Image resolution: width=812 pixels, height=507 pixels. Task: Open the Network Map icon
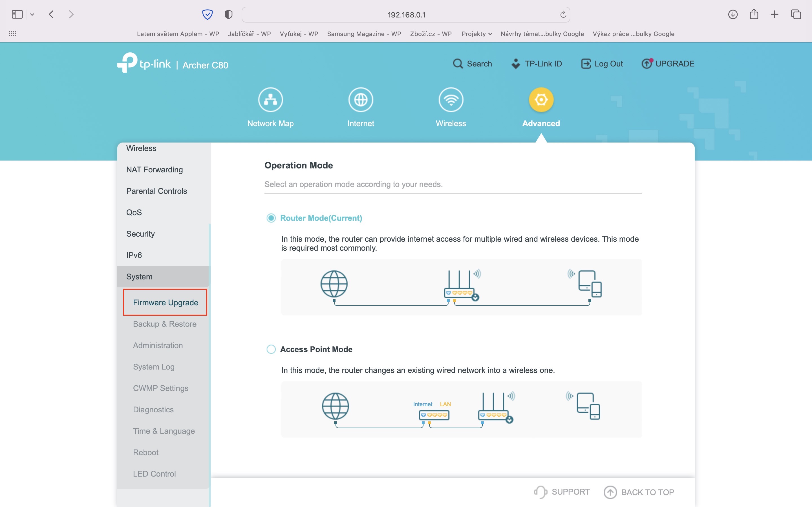(x=270, y=100)
